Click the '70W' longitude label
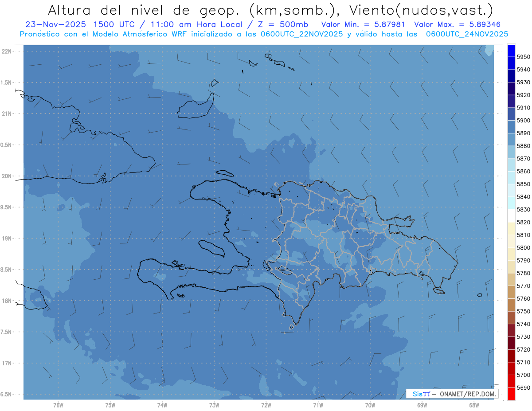The width and height of the screenshot is (532, 411). (x=370, y=405)
